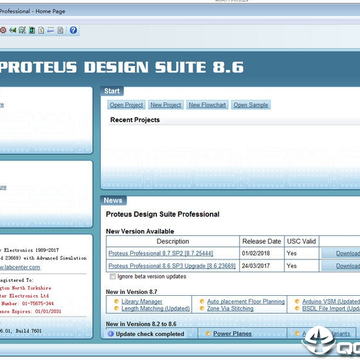Click the New Version Available heading
The width and height of the screenshot is (360, 360).
(140, 231)
